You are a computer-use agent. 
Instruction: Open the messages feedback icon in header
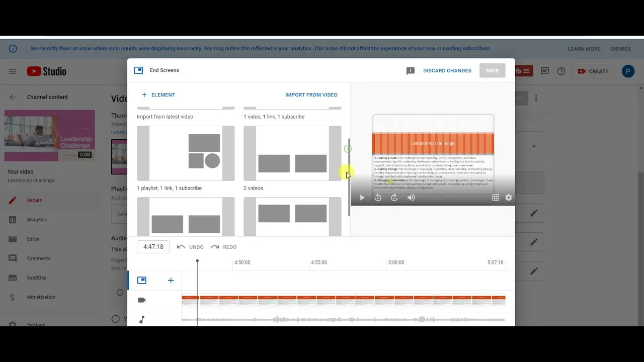click(545, 71)
